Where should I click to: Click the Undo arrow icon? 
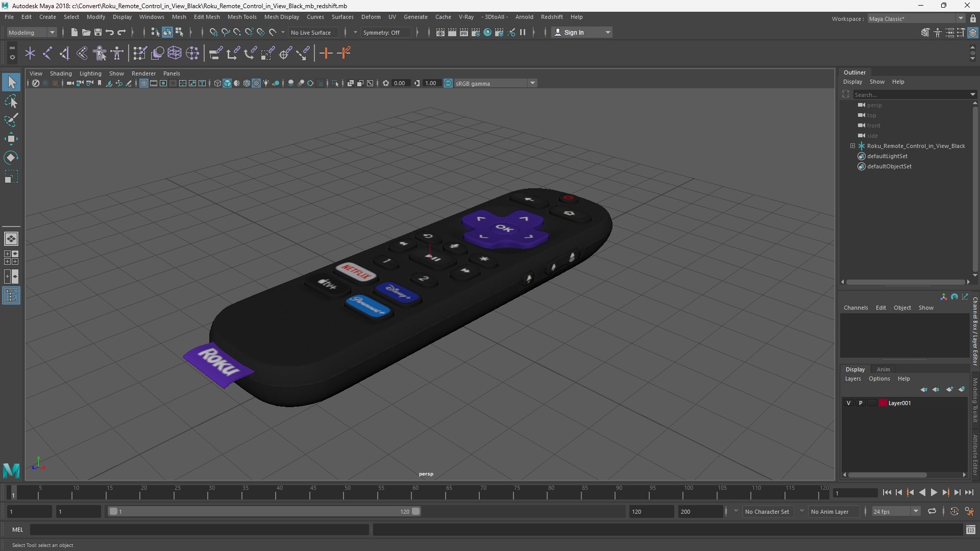click(x=109, y=32)
